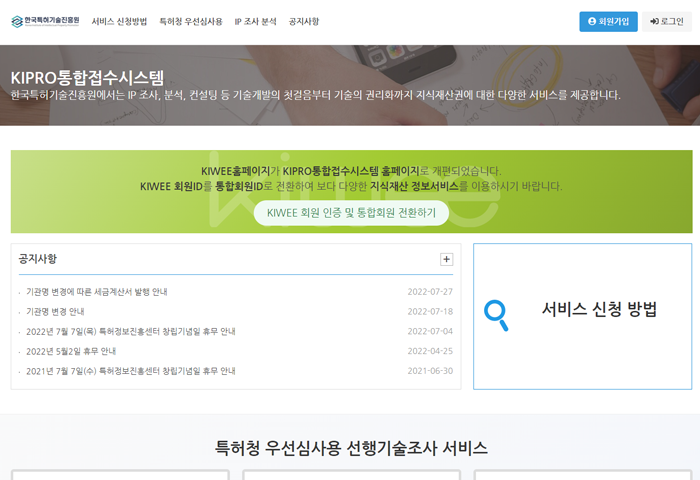Open the 서비스 신청방법 menu
This screenshot has width=700, height=480.
tap(119, 21)
